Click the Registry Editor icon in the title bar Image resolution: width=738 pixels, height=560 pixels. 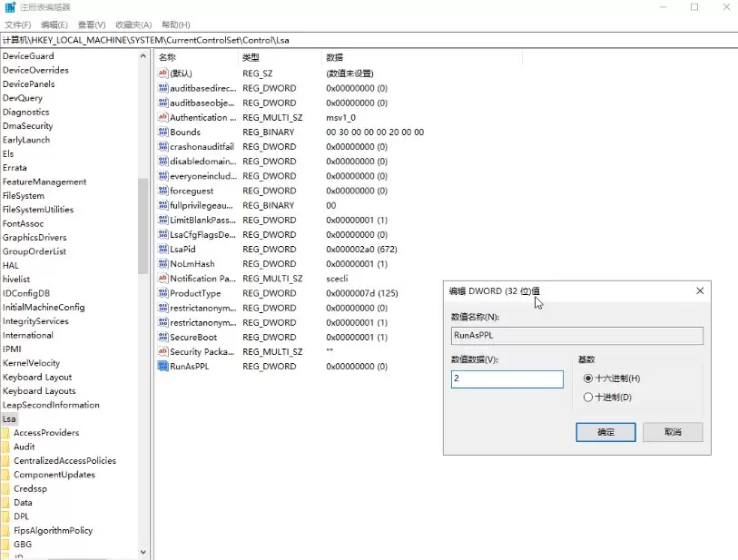9,7
